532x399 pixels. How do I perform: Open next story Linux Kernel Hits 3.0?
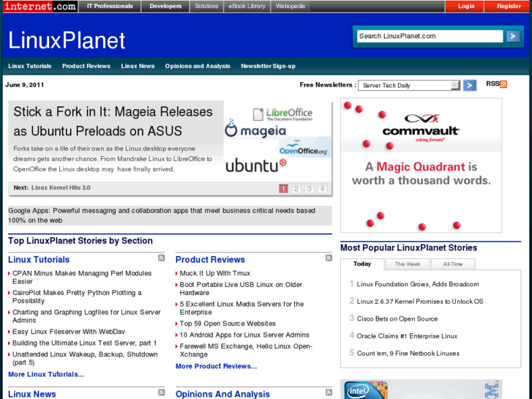click(x=61, y=187)
